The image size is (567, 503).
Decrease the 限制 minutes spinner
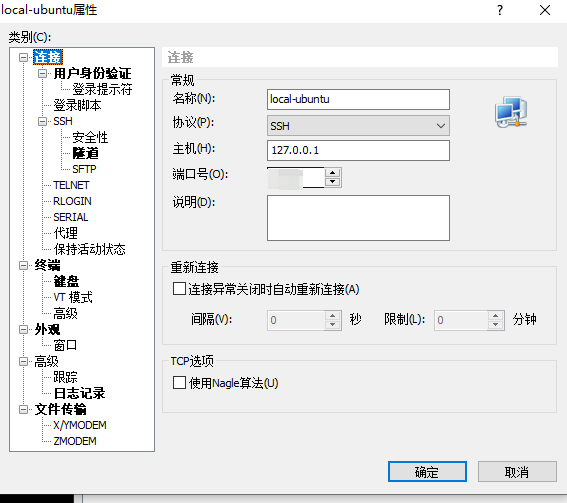tap(495, 325)
